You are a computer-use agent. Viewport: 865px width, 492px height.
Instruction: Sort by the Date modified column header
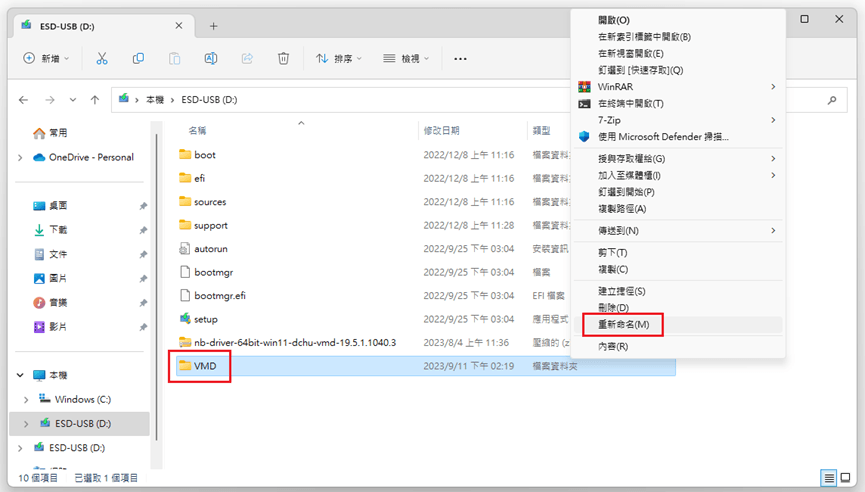pos(442,131)
